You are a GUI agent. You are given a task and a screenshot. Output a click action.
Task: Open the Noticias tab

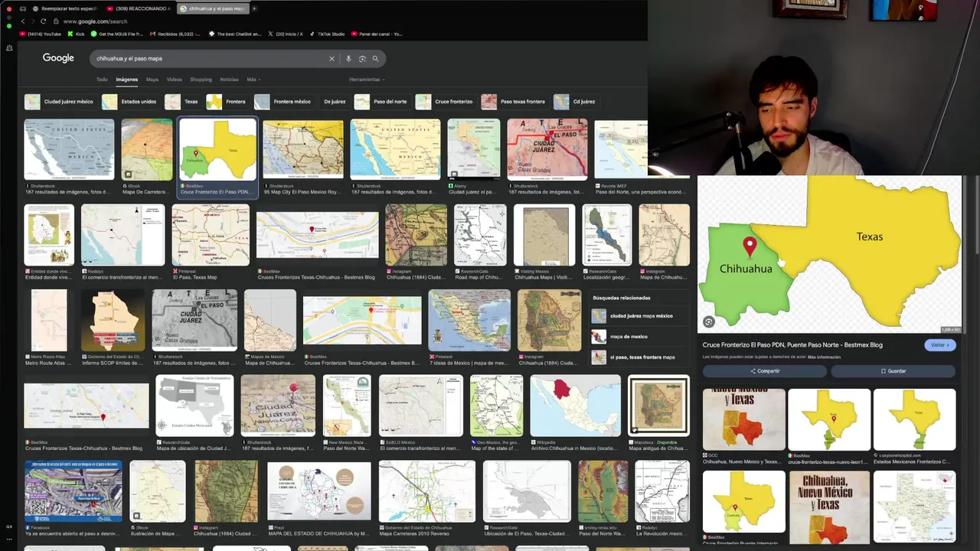(229, 80)
